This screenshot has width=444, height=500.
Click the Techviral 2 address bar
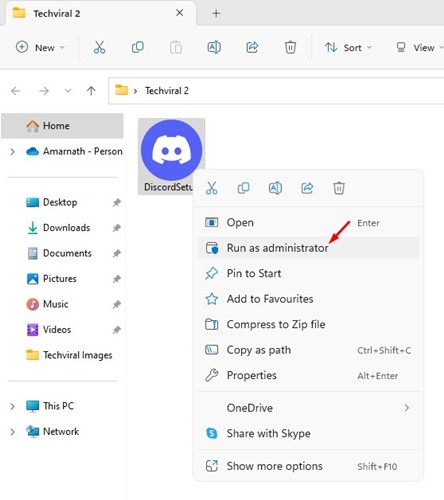276,91
